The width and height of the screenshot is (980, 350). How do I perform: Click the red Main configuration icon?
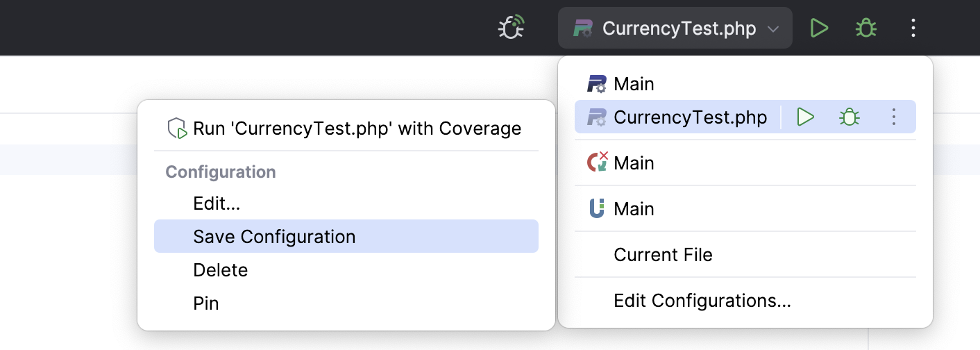(598, 163)
